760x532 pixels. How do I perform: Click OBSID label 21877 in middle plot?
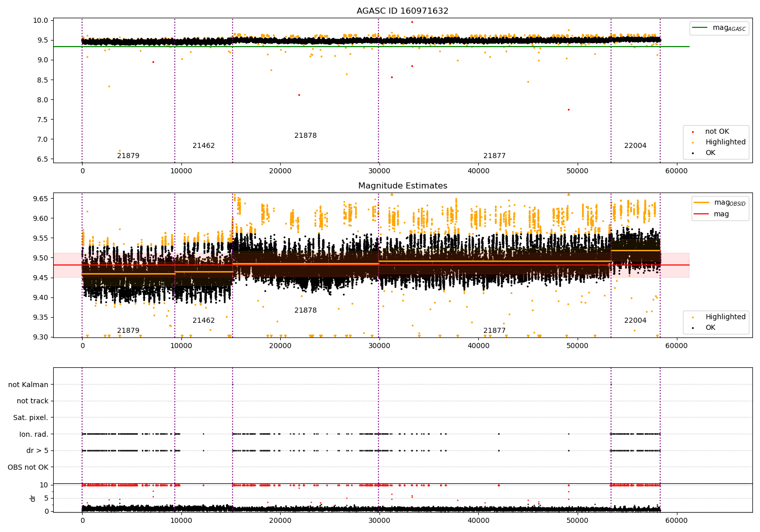click(x=494, y=331)
